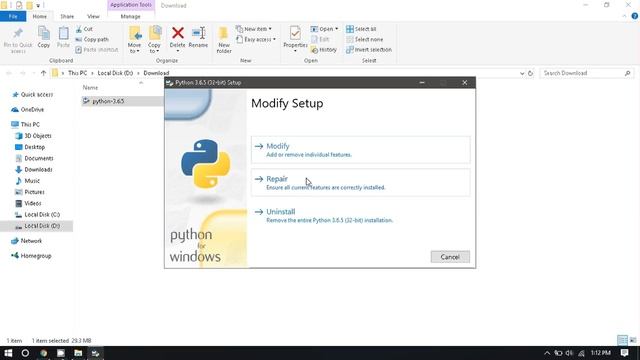The image size is (640, 360).
Task: Select the Application Tools contextual tab
Action: point(131,5)
